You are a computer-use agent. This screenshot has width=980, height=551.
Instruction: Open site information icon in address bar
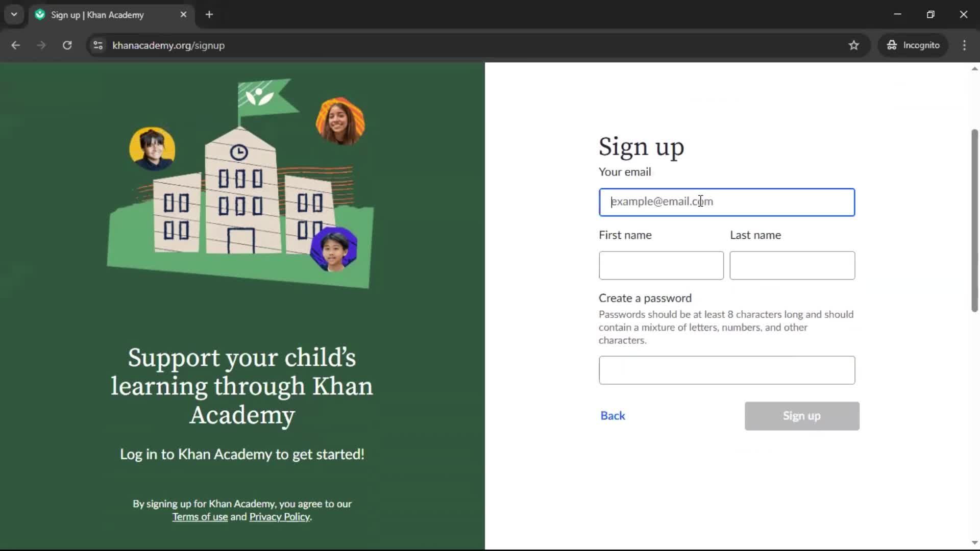coord(98,45)
